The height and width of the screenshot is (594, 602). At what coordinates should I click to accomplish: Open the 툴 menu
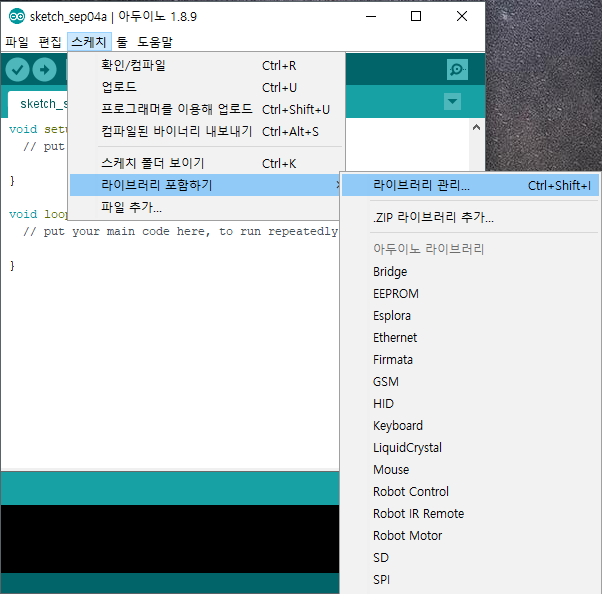point(122,42)
